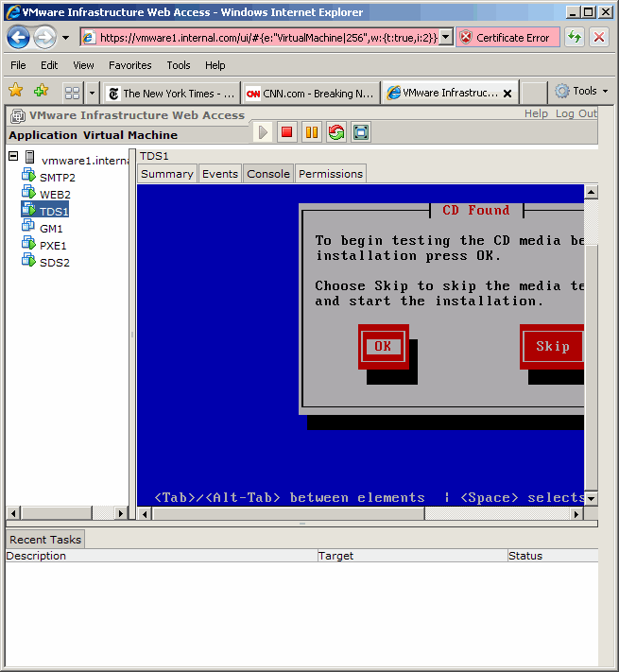Open the tab list dropdown arrow
The image size is (619, 672).
[x=92, y=93]
